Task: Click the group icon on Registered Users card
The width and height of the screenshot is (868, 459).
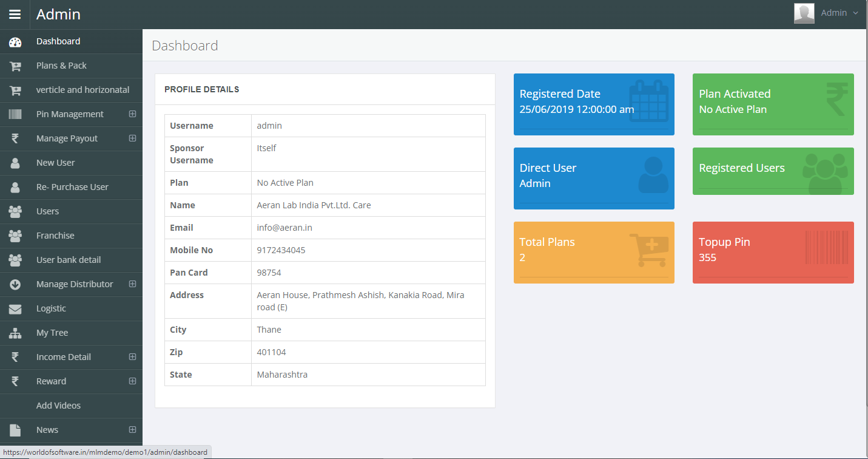Action: tap(825, 173)
